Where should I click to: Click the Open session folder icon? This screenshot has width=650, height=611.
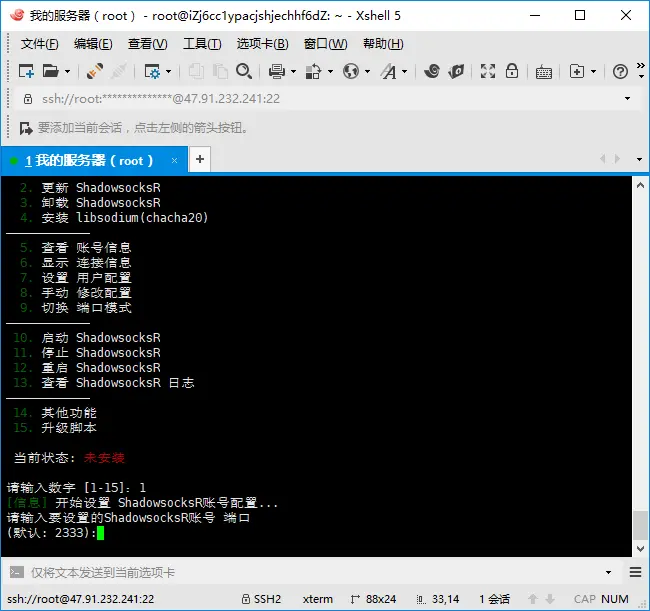pos(51,71)
